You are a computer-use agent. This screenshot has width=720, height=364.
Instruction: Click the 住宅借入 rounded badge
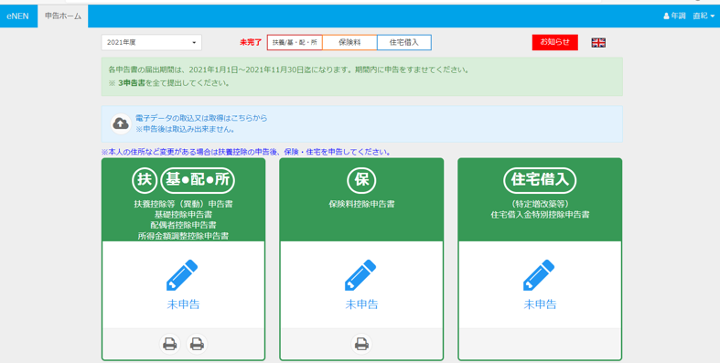540,180
